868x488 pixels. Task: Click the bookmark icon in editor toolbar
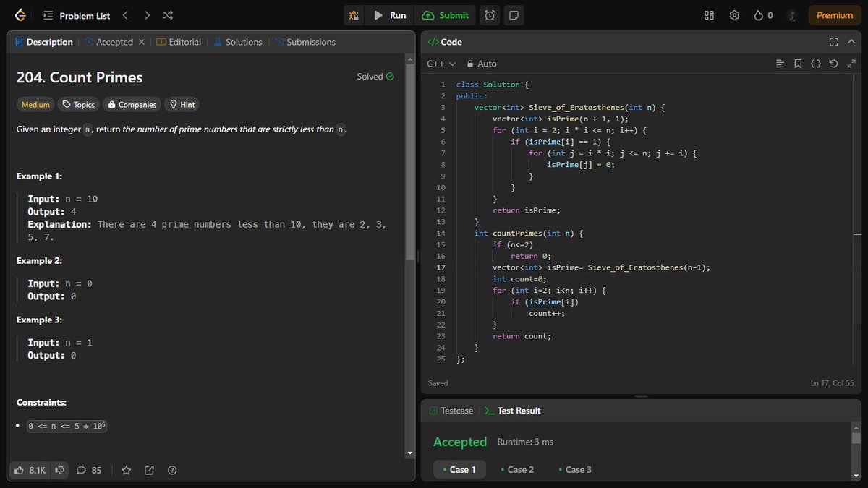pyautogui.click(x=798, y=64)
